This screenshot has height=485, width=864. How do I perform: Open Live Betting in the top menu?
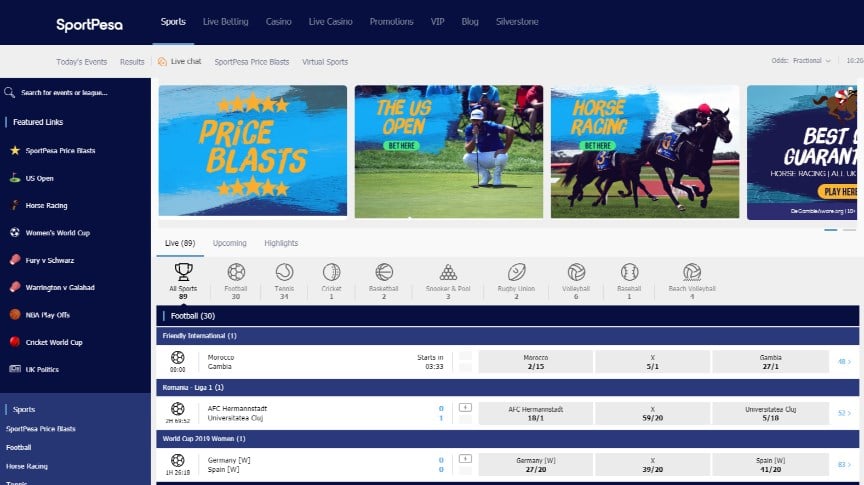pyautogui.click(x=225, y=21)
